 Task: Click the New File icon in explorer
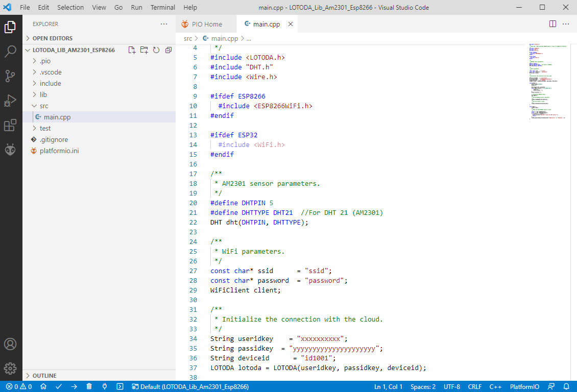[132, 50]
